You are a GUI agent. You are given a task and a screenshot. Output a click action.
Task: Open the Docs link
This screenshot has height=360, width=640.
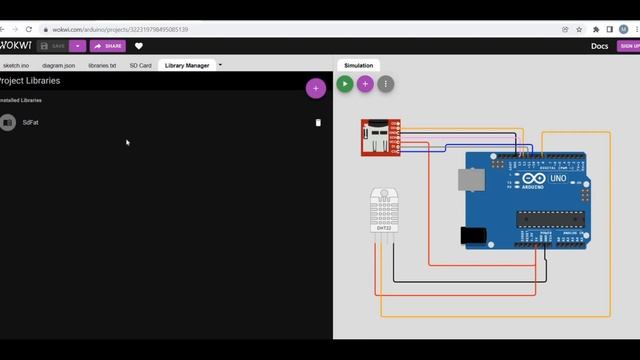600,46
